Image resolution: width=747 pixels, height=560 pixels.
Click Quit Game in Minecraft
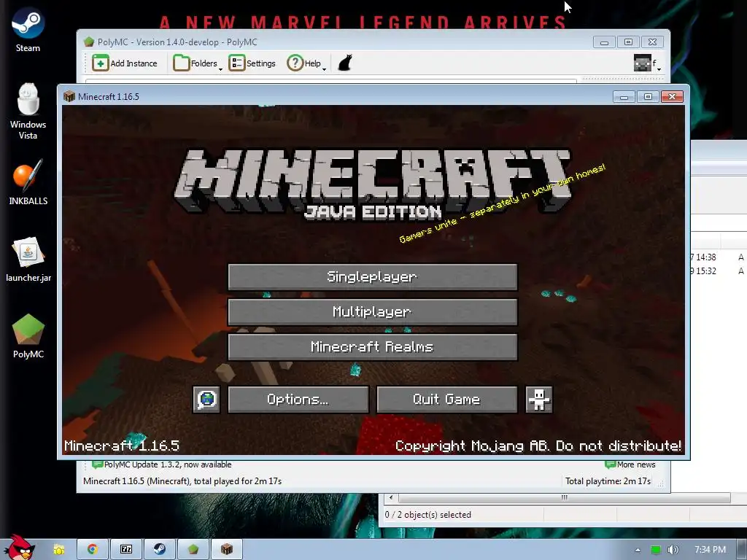pyautogui.click(x=447, y=399)
